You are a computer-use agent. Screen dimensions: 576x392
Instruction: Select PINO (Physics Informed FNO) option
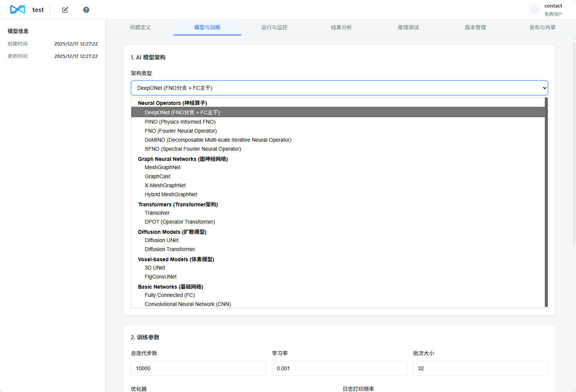[x=180, y=122]
